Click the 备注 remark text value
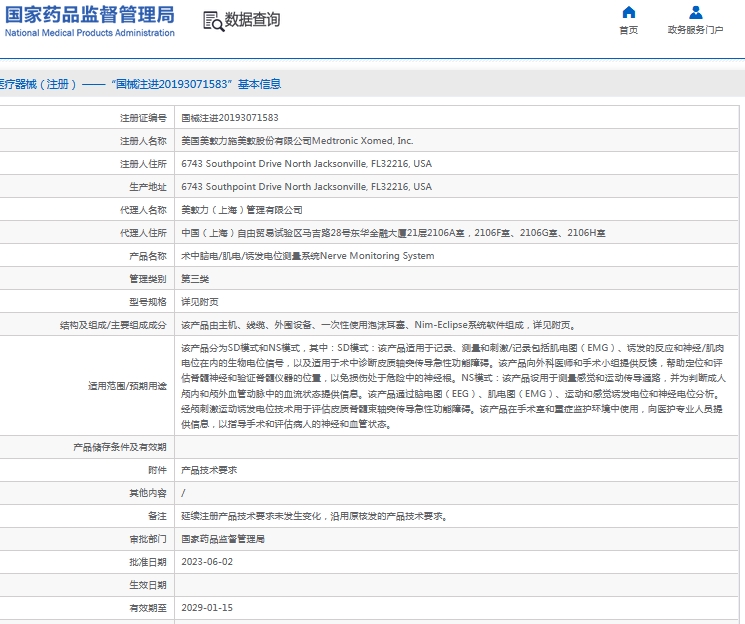745x624 pixels. click(x=314, y=516)
